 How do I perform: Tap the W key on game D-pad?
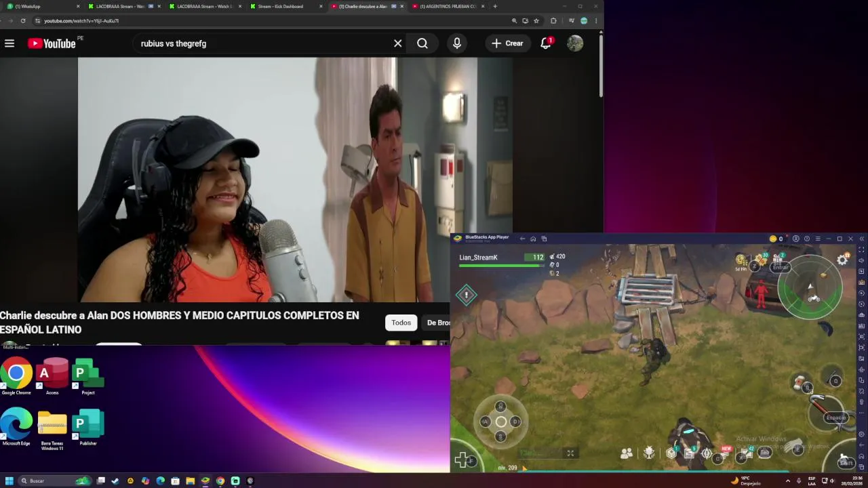[500, 407]
